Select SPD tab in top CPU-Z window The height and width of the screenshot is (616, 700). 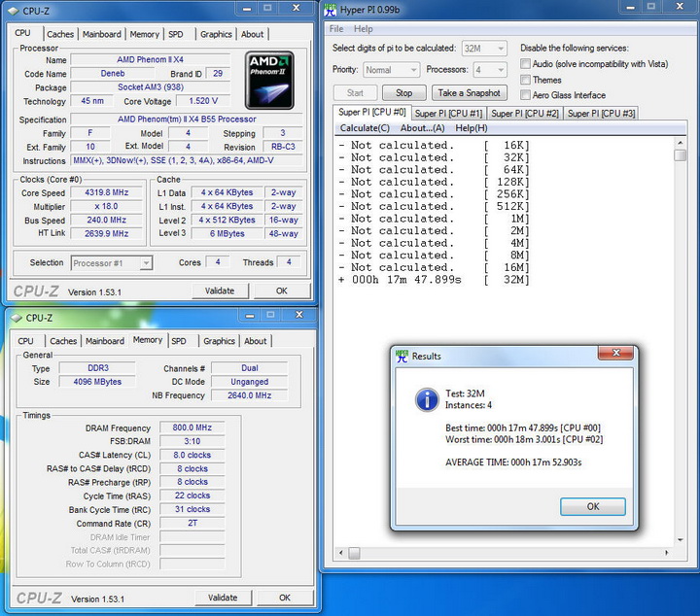pyautogui.click(x=175, y=34)
